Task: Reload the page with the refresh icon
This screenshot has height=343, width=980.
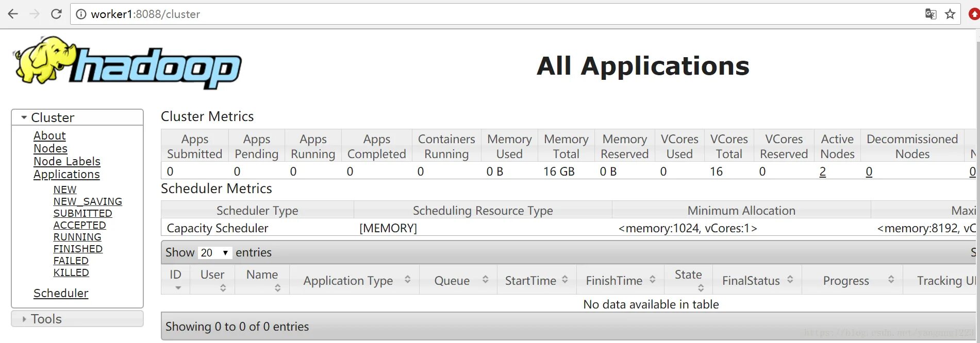Action: click(56, 14)
